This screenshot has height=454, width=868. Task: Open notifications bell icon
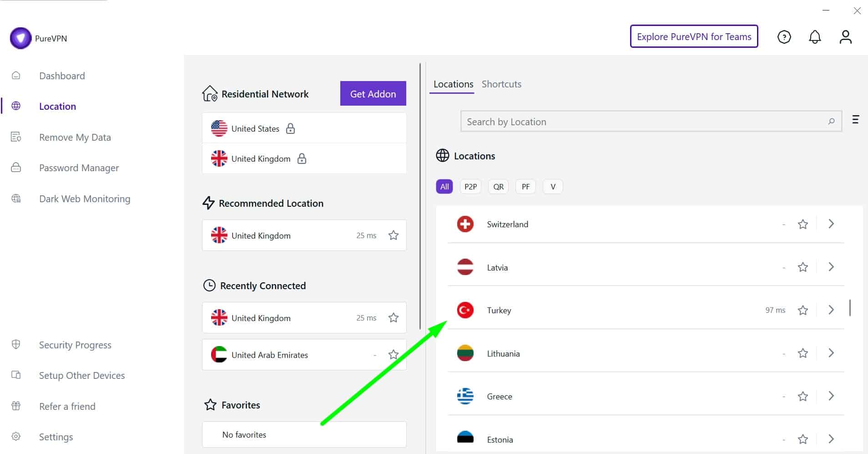click(x=815, y=37)
